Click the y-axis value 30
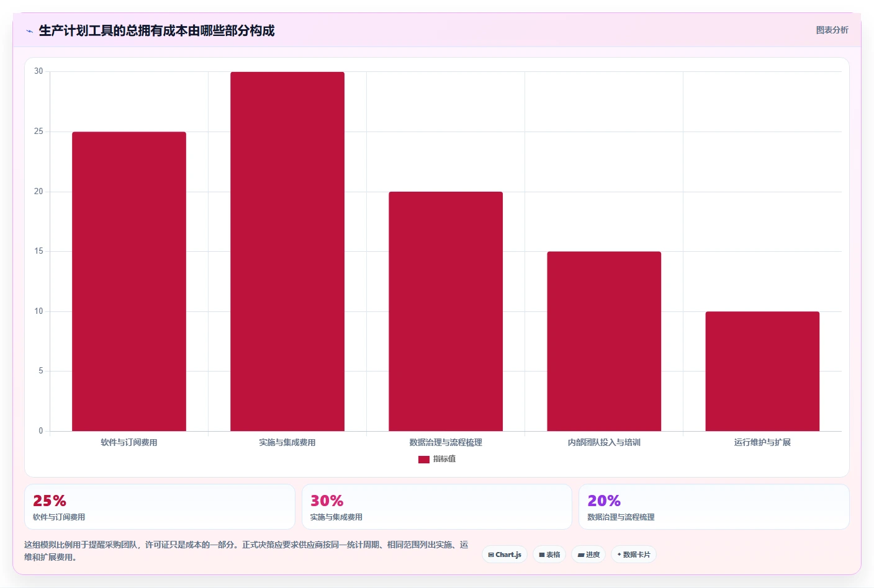Screen dimensions: 874x588 click(x=38, y=71)
